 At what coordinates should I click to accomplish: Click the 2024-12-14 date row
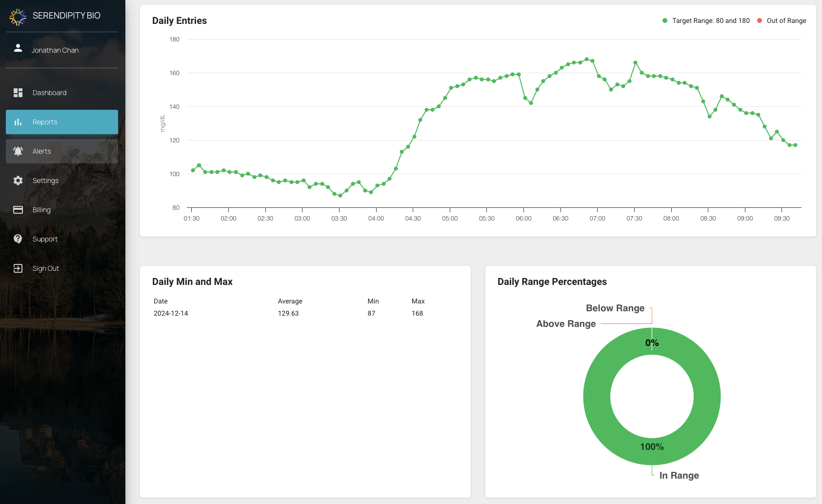point(171,313)
